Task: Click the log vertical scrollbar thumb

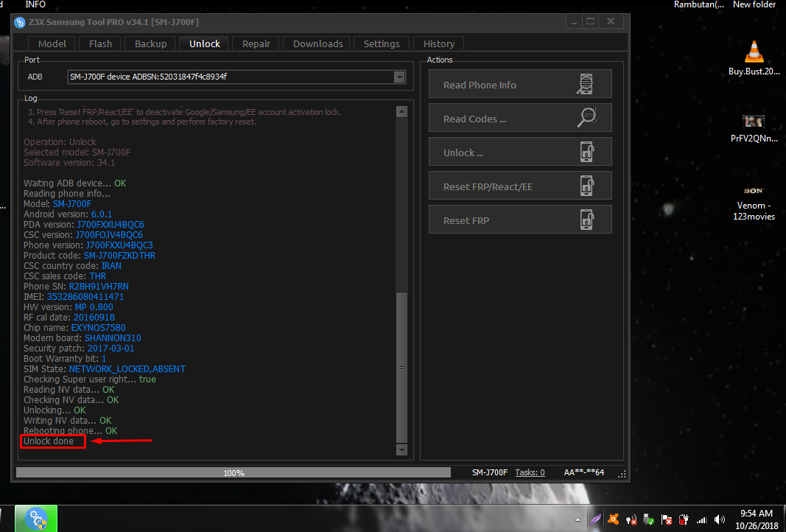Action: pos(401,368)
